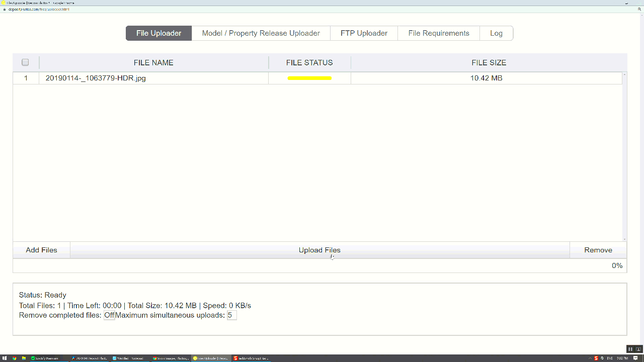Click the Maximum simultaneous uploads field
This screenshot has width=644, height=362.
pyautogui.click(x=231, y=315)
